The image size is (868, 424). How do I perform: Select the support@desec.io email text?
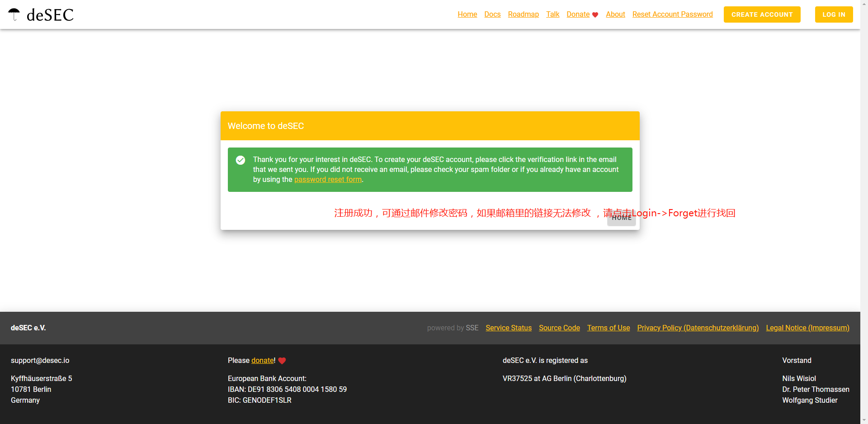coord(40,361)
